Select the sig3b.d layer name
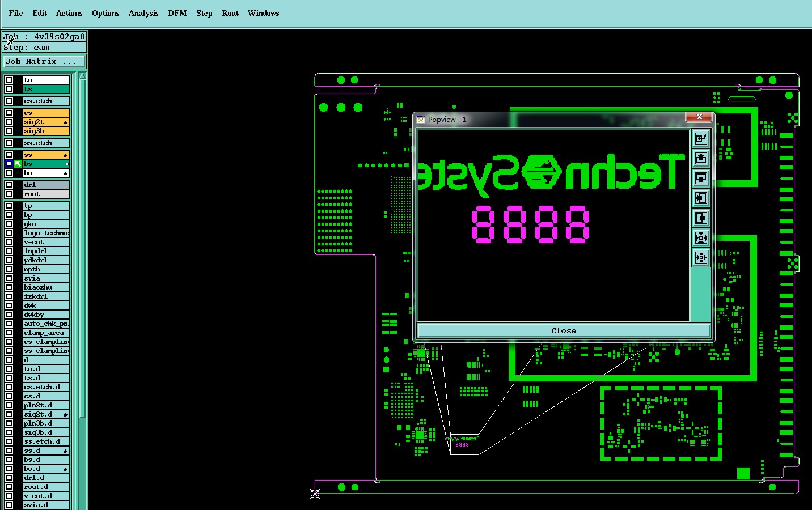This screenshot has height=510, width=812. [x=46, y=432]
